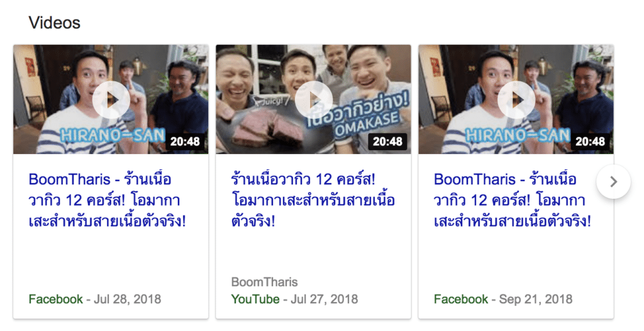This screenshot has height=331, width=644.
Task: Click HIRANO-SAN caption on the Sep 21 thumbnail
Action: pos(518,135)
